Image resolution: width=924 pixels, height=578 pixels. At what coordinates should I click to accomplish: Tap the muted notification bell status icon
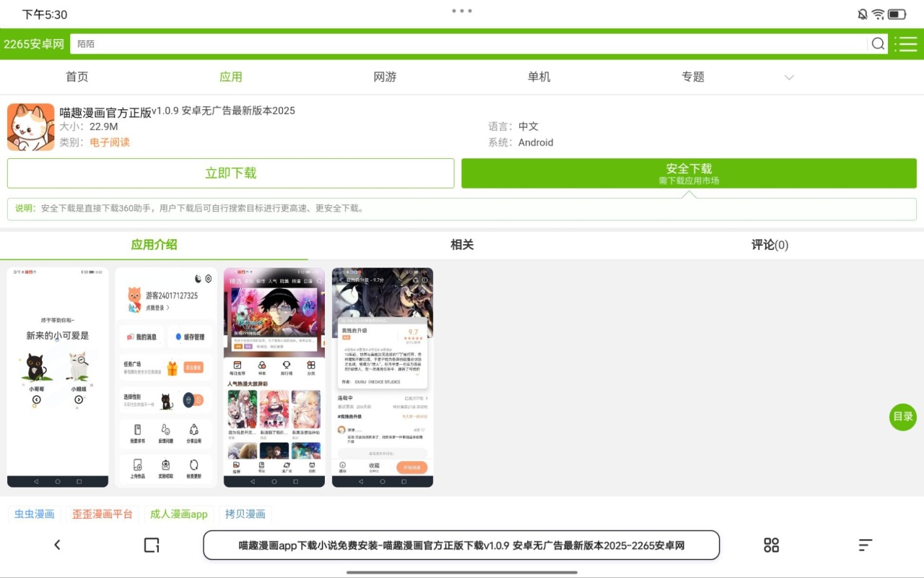(x=863, y=14)
